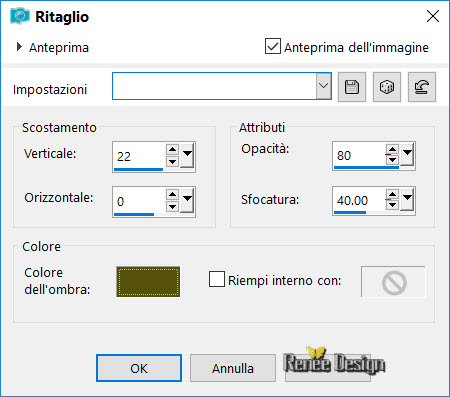Open the Impostazioni presets dropdown
The width and height of the screenshot is (450, 397).
point(323,86)
